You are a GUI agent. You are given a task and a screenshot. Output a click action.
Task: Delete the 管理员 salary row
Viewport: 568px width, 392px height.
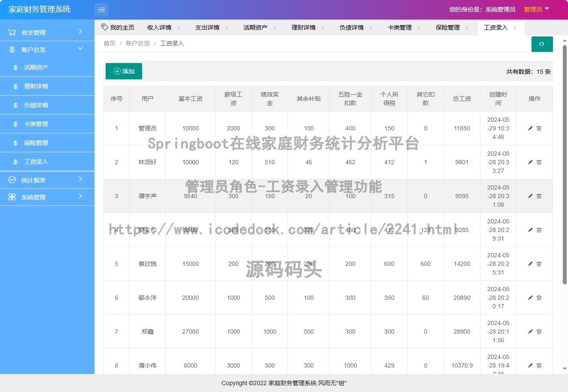(539, 128)
